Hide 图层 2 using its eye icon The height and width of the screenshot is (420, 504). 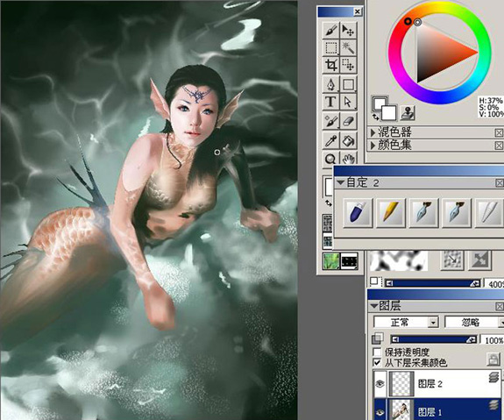click(380, 383)
